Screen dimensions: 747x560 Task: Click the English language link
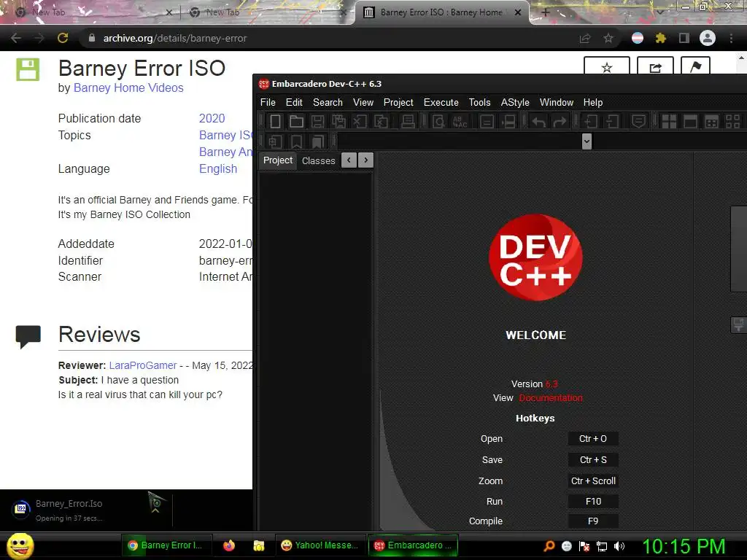tap(217, 168)
